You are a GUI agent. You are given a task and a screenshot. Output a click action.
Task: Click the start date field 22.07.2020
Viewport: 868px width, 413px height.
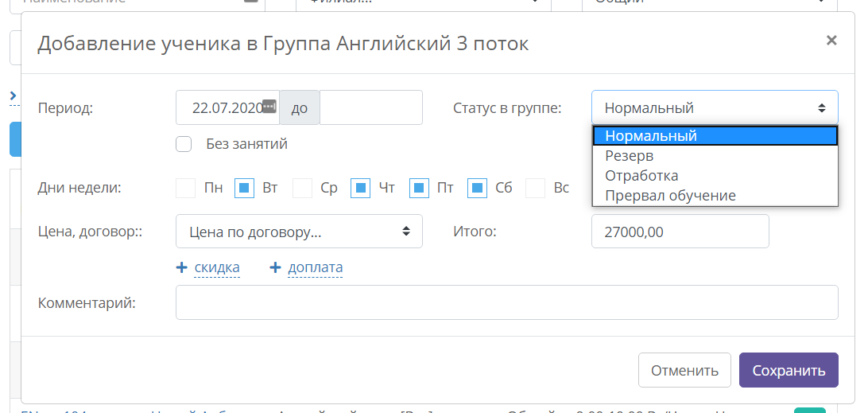[x=227, y=107]
